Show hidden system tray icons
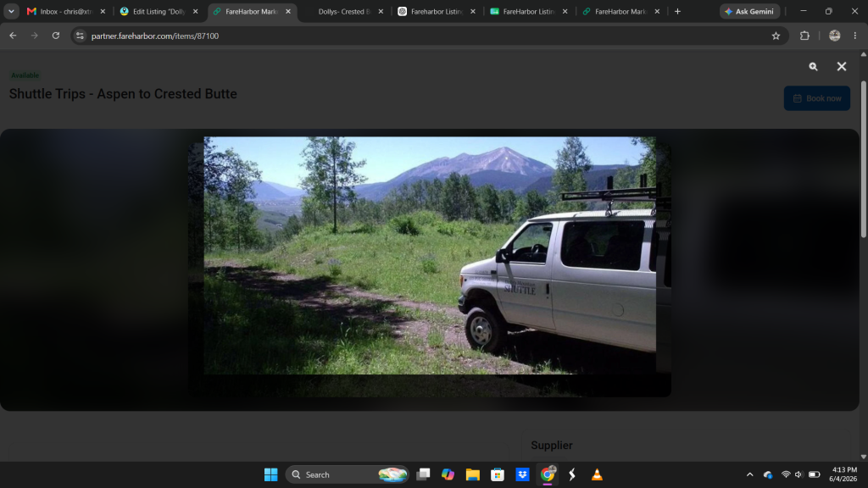 point(749,474)
